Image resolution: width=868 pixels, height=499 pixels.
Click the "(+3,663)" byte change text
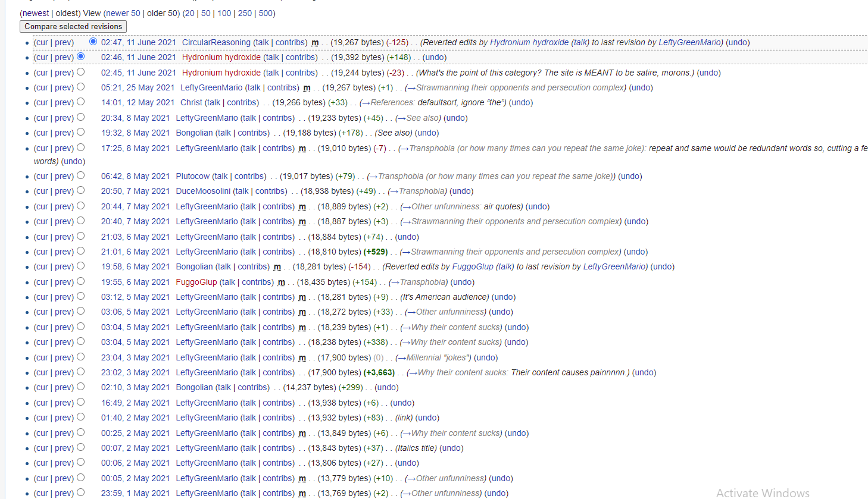(379, 372)
